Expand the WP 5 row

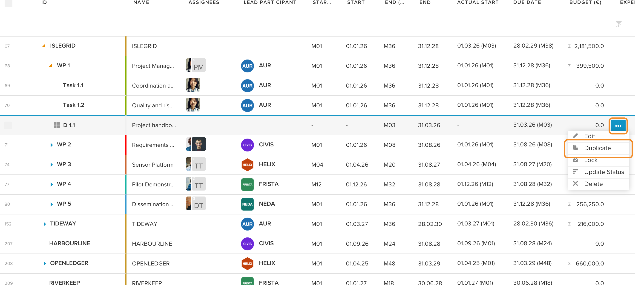tap(52, 204)
